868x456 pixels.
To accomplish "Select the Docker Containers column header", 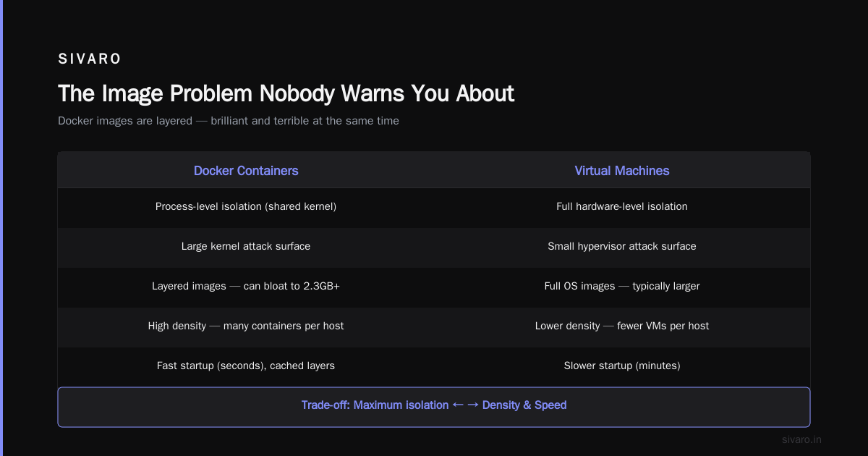I will [x=246, y=171].
